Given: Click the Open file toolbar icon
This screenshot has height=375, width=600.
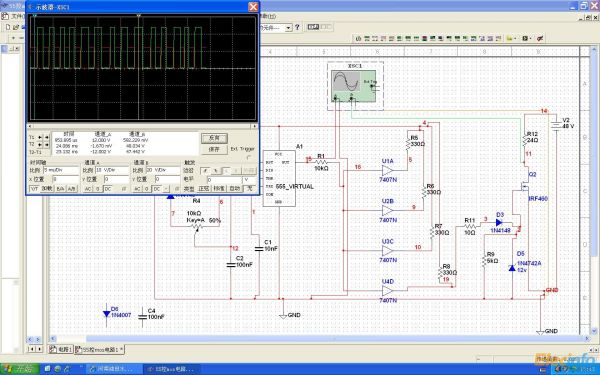Looking at the screenshot, I should click(16, 27).
